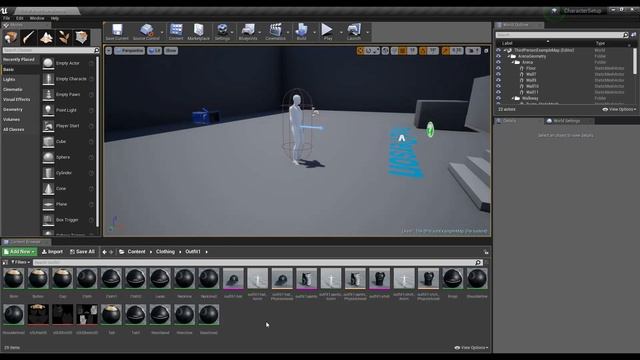Open Play options dropdown arrow
640x360 pixels.
341,32
